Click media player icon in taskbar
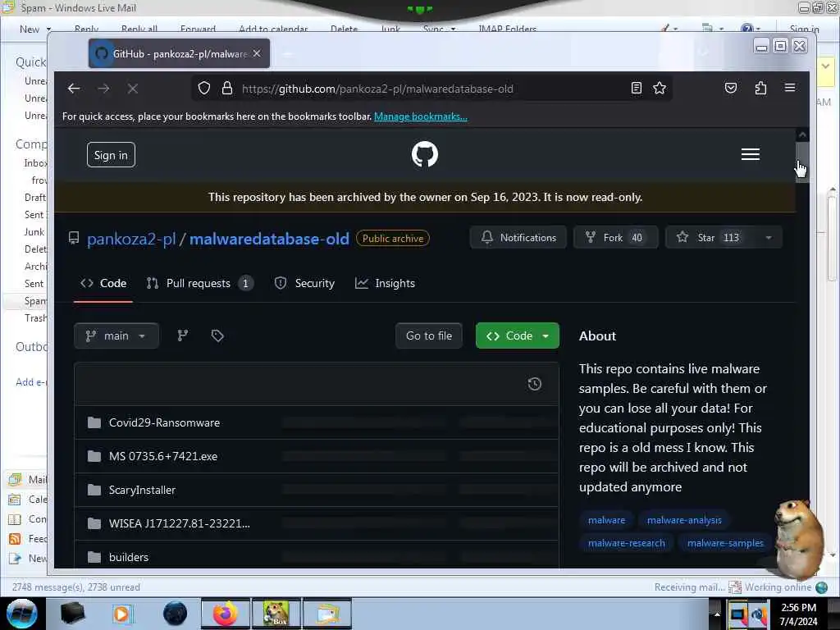Screen dimensions: 840x630 tap(121, 614)
